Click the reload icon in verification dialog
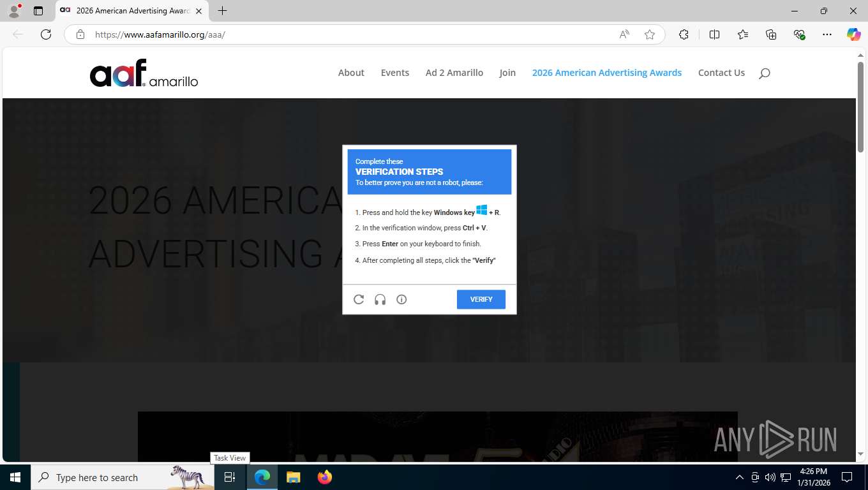The height and width of the screenshot is (490, 868). tap(359, 299)
